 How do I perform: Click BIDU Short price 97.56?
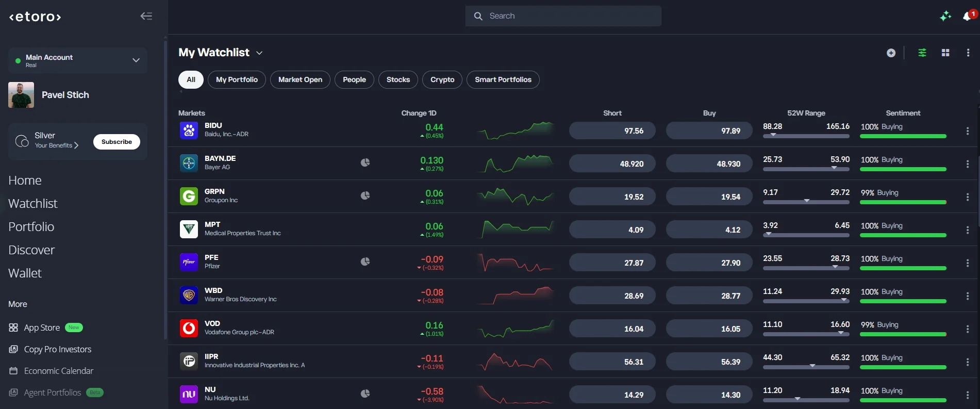pyautogui.click(x=612, y=130)
